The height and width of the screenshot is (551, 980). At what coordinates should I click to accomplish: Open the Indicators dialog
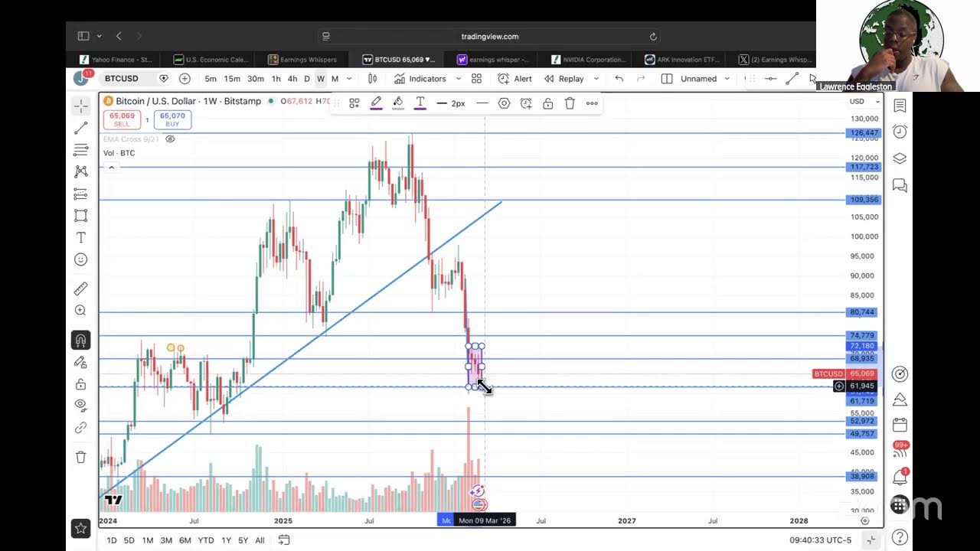click(420, 79)
